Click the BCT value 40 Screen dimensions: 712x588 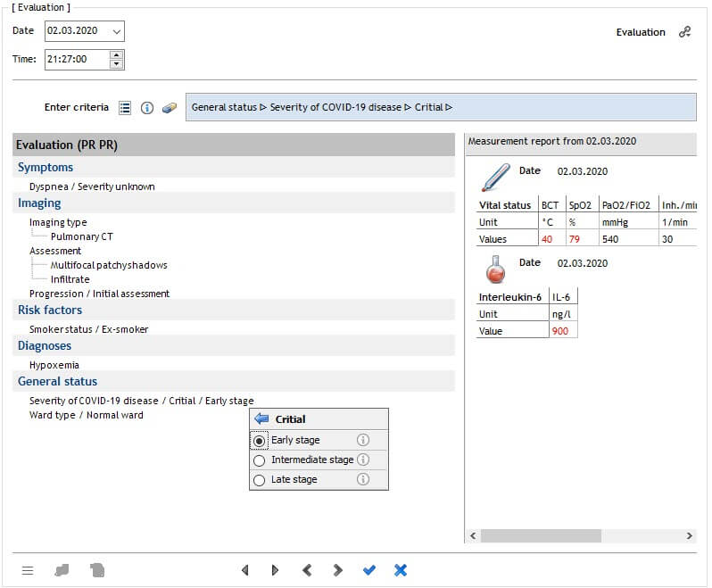pyautogui.click(x=547, y=239)
